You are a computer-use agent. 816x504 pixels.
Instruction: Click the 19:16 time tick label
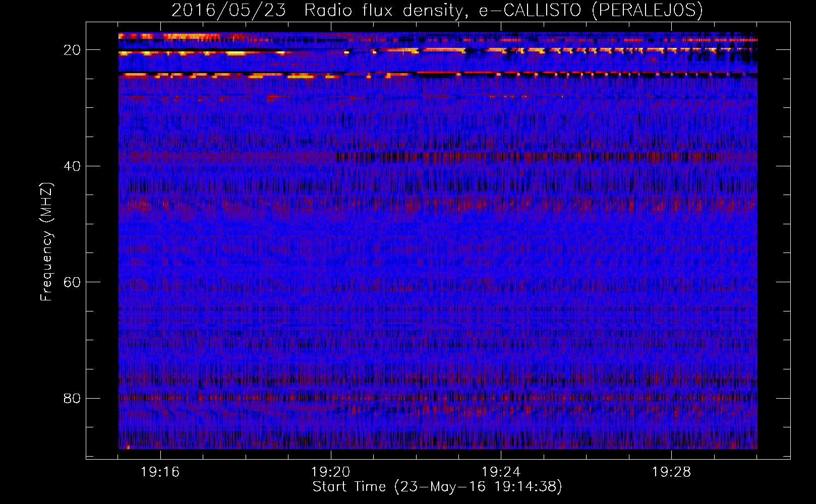pos(160,472)
